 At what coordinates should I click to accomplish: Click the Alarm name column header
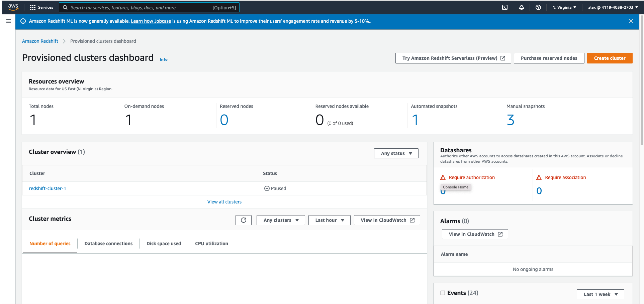pos(454,254)
